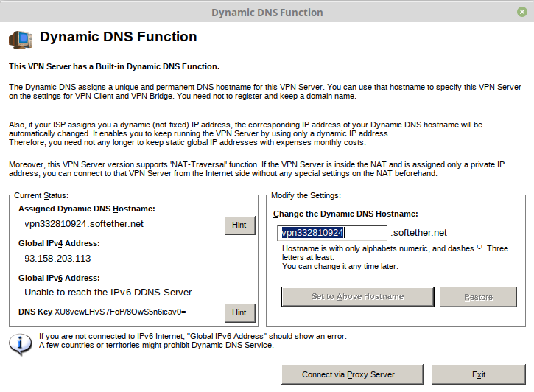Click the Restore button
Viewport: 534px width, 392px height.
(478, 297)
